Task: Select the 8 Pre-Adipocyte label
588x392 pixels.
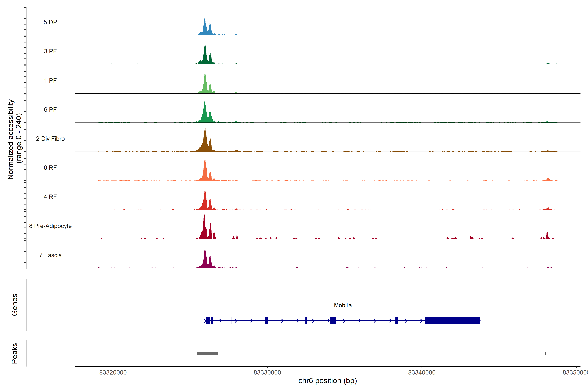Action: 50,226
